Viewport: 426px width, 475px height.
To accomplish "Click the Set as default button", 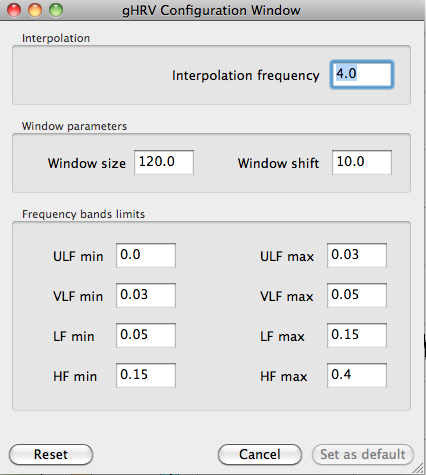I will pyautogui.click(x=363, y=454).
